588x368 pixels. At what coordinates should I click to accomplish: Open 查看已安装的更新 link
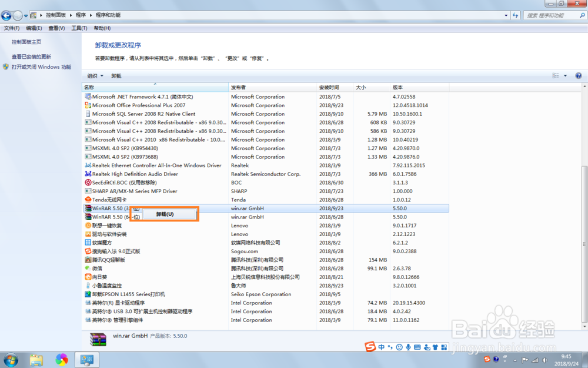click(x=31, y=57)
